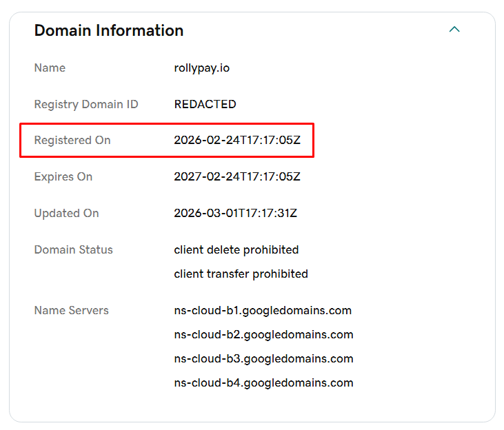Viewport: 504px width, 430px height.
Task: Click the Name Servers label
Action: point(72,310)
